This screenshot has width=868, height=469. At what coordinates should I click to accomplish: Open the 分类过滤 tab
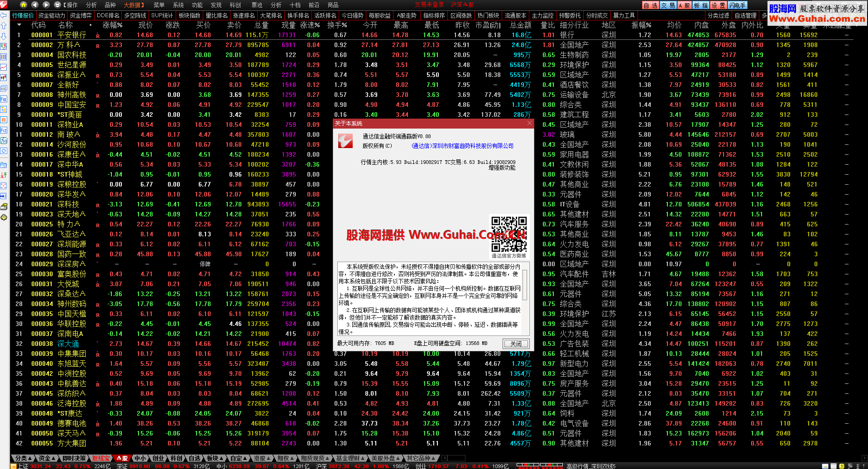(x=719, y=15)
